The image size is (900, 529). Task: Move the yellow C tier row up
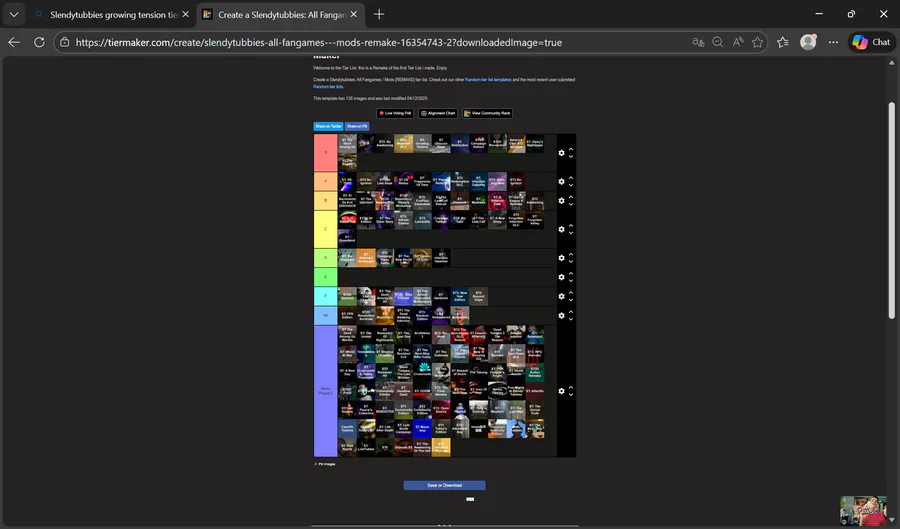click(571, 226)
